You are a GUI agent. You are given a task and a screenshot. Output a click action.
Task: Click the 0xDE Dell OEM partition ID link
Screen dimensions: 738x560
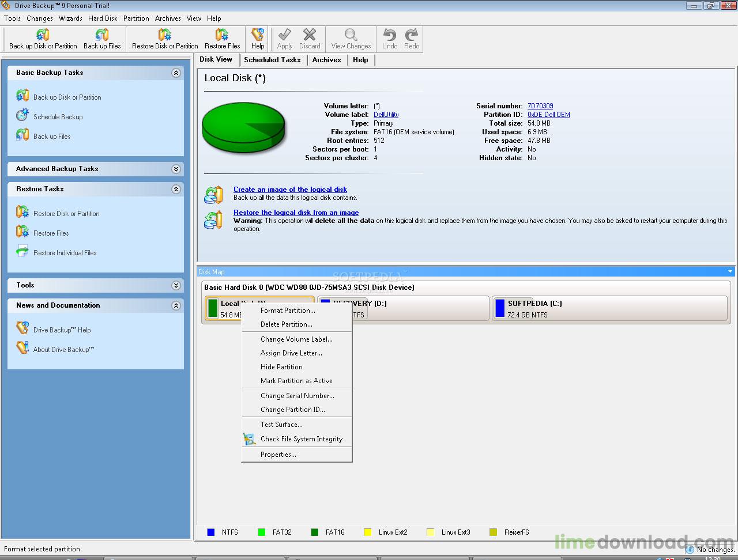549,115
